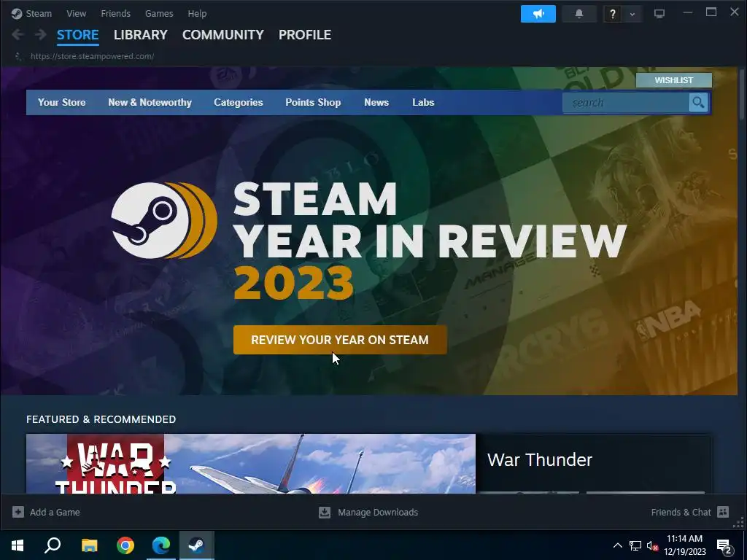
Task: Click the network tray icon
Action: [x=635, y=545]
